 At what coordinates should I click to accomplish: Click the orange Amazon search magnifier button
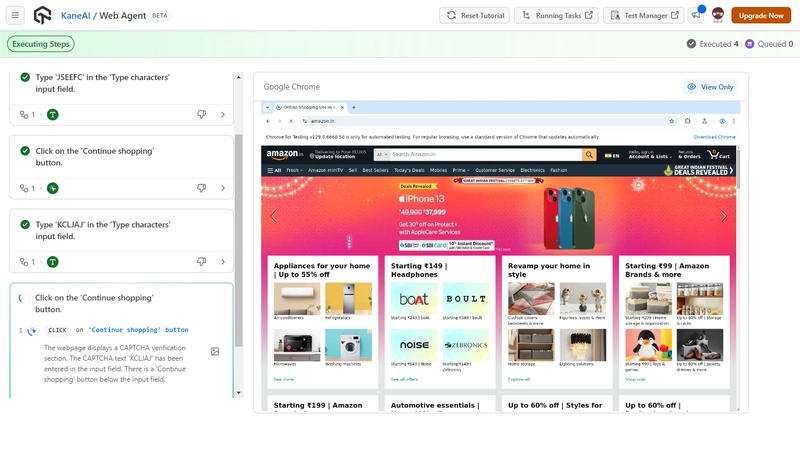[x=589, y=154]
